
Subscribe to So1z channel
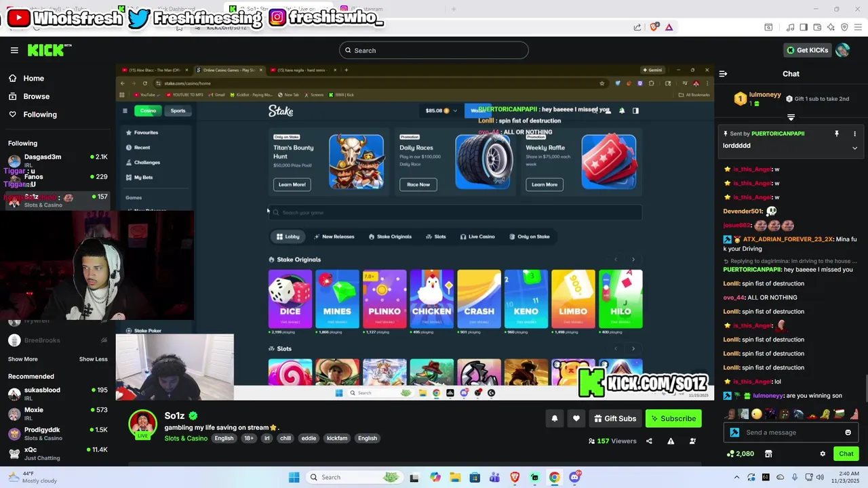pos(673,419)
